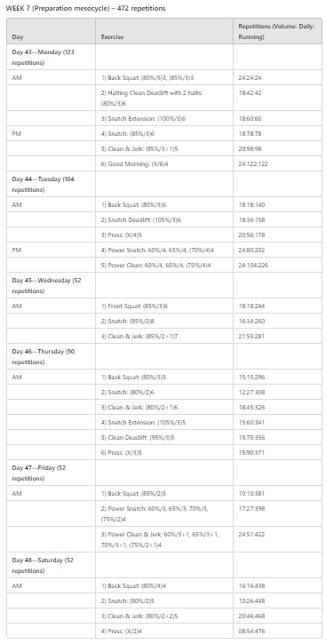Click the Halting Clean Deadlift exercise cell

coord(164,99)
